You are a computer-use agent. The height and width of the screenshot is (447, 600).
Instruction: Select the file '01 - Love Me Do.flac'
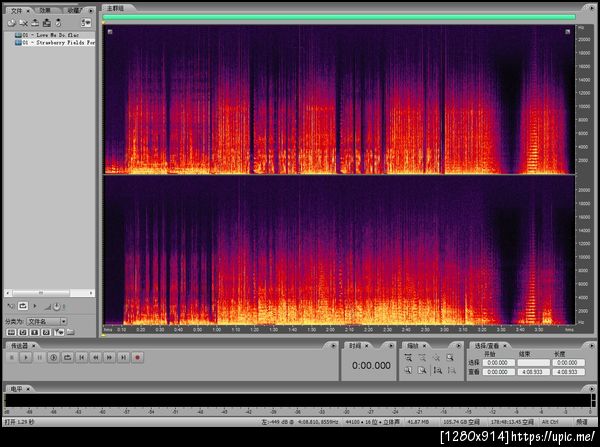coord(47,35)
